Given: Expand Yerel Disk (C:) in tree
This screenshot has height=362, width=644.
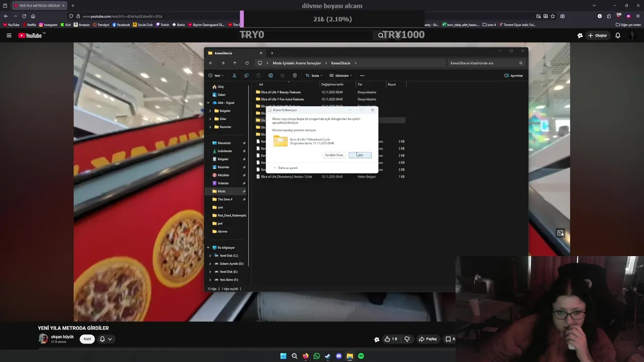Looking at the screenshot, I should click(x=210, y=255).
